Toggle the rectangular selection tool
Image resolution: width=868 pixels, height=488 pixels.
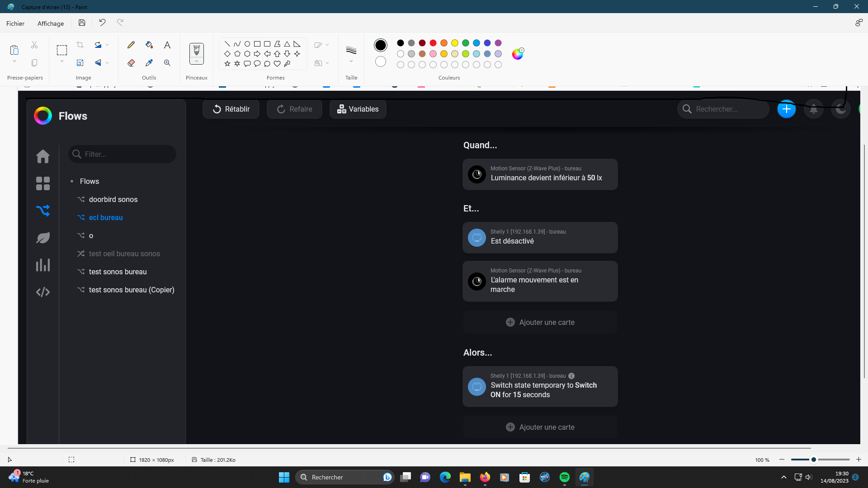62,50
